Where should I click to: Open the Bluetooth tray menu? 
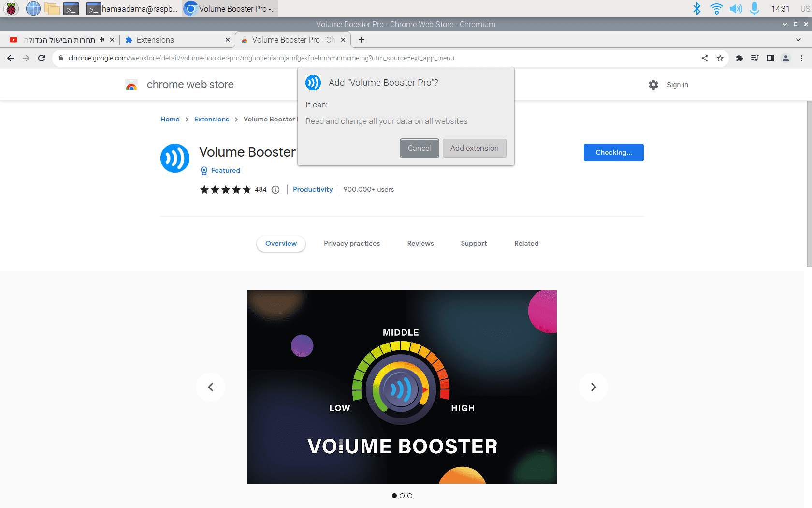pyautogui.click(x=696, y=9)
